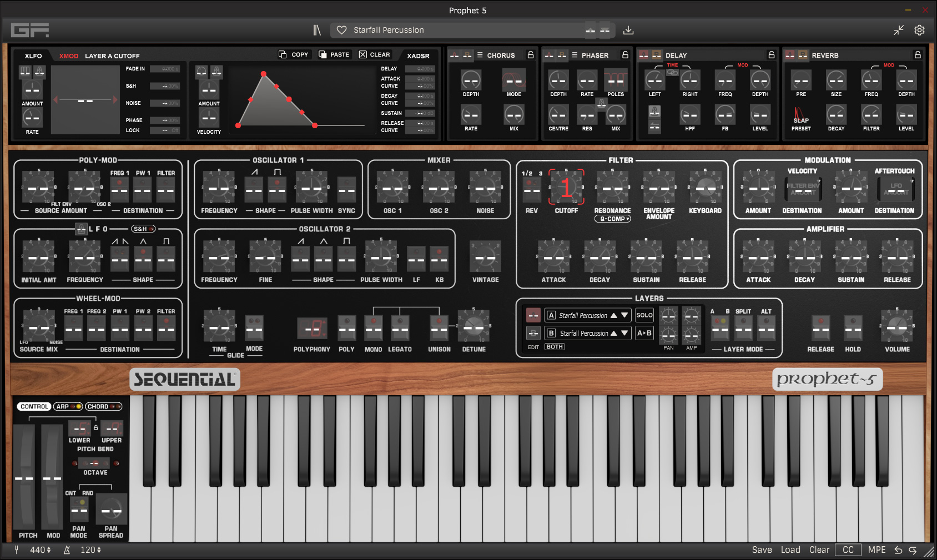Screen dimensions: 937x560
Task: Toggle the Oscillator 2 KB switch
Action: pos(439,259)
